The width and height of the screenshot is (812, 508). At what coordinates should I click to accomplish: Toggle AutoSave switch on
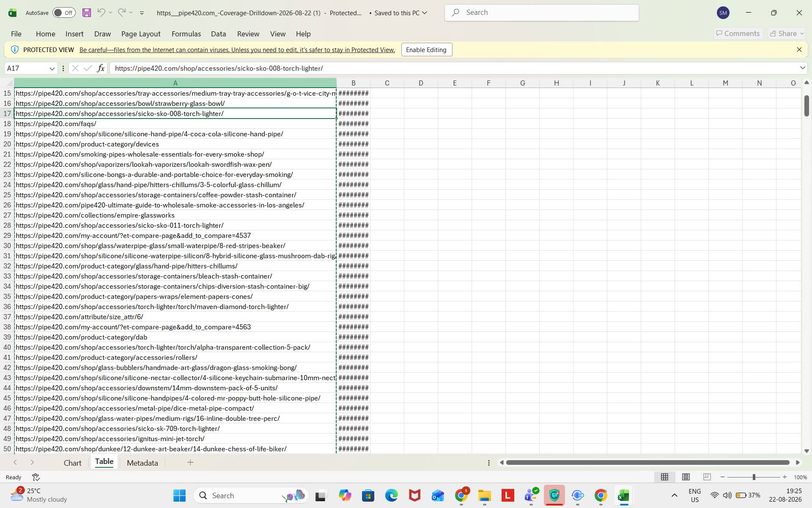(x=64, y=13)
